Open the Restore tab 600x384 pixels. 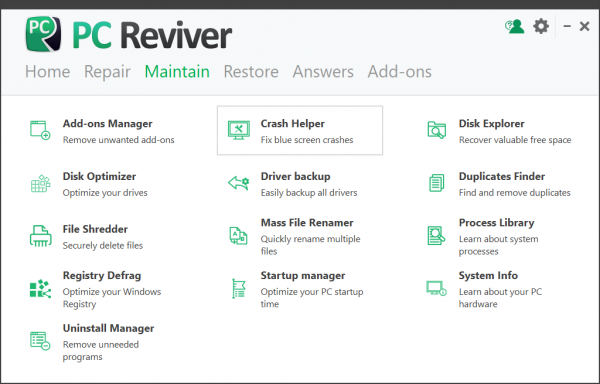(x=251, y=72)
